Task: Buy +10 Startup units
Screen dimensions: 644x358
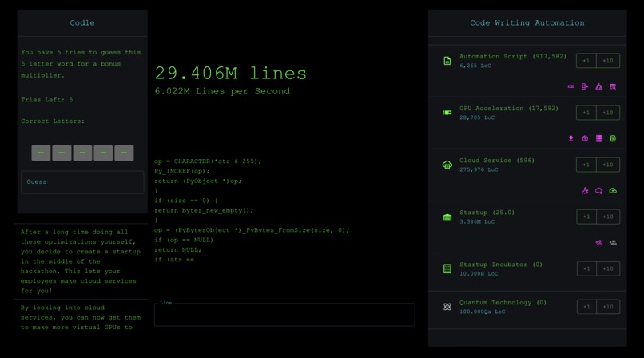Action: coord(608,217)
